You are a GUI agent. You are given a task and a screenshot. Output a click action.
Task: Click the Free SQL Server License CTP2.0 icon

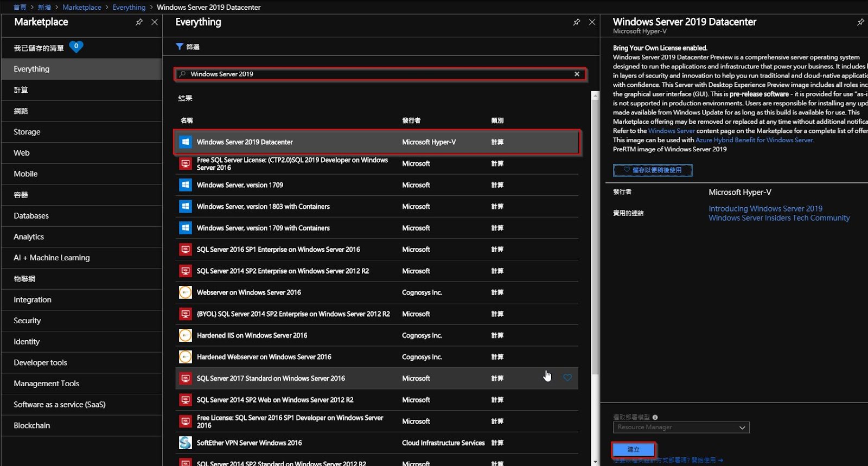click(186, 163)
